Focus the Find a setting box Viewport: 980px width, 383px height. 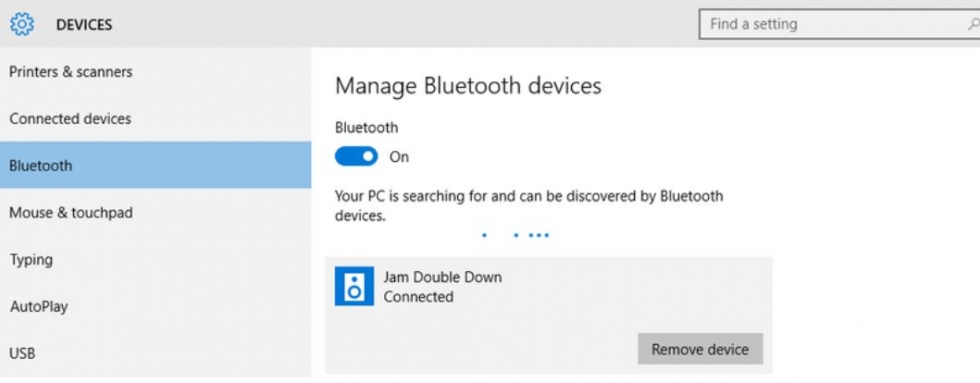tap(839, 24)
